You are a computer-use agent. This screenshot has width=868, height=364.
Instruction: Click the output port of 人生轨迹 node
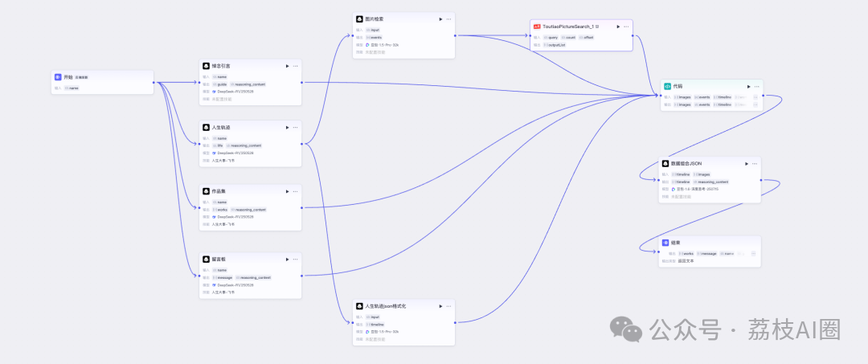pyautogui.click(x=301, y=144)
